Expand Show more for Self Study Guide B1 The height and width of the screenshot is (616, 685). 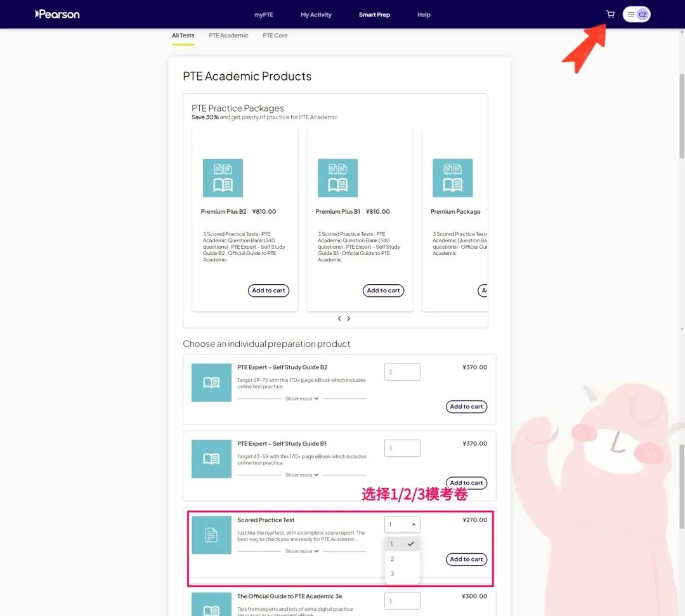pyautogui.click(x=302, y=475)
